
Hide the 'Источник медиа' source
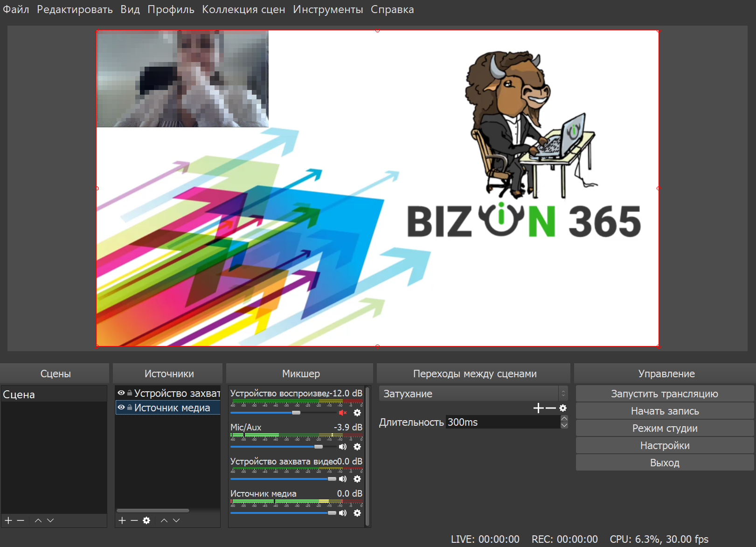click(121, 408)
